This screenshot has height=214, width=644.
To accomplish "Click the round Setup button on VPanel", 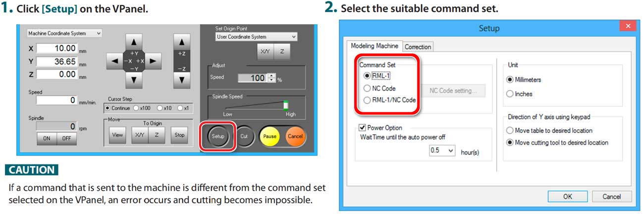I will 217,136.
